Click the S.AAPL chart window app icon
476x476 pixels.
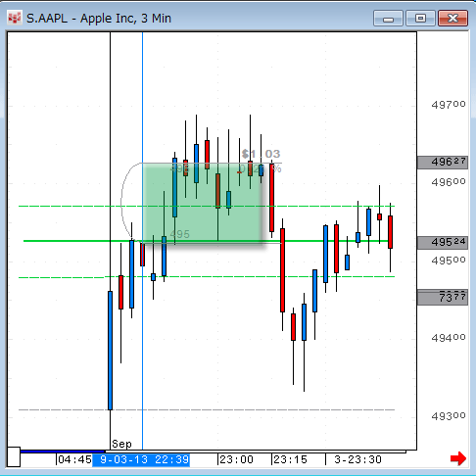tap(15, 18)
